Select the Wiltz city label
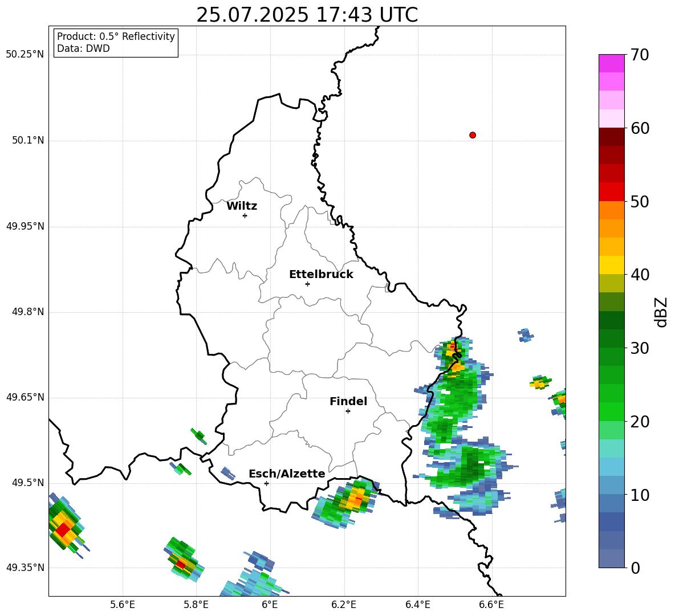This screenshot has width=675, height=616. pos(242,206)
